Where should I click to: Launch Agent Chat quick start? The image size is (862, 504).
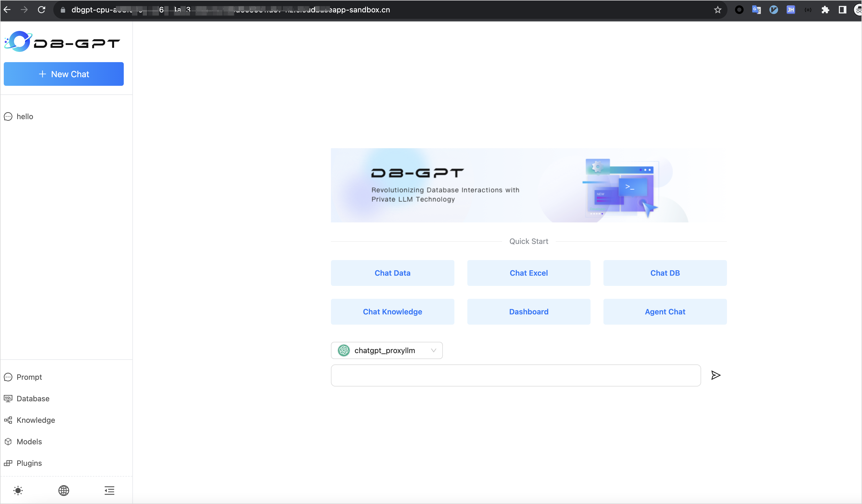pos(665,311)
